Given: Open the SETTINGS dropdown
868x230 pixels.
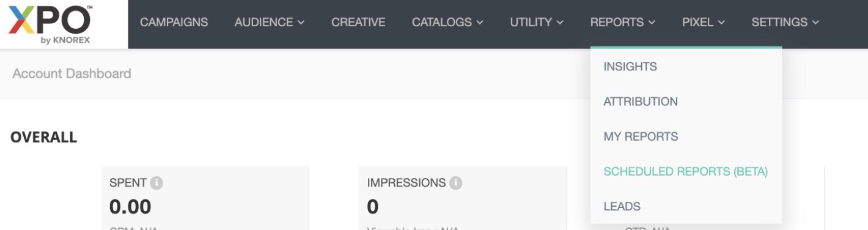Looking at the screenshot, I should (x=785, y=23).
